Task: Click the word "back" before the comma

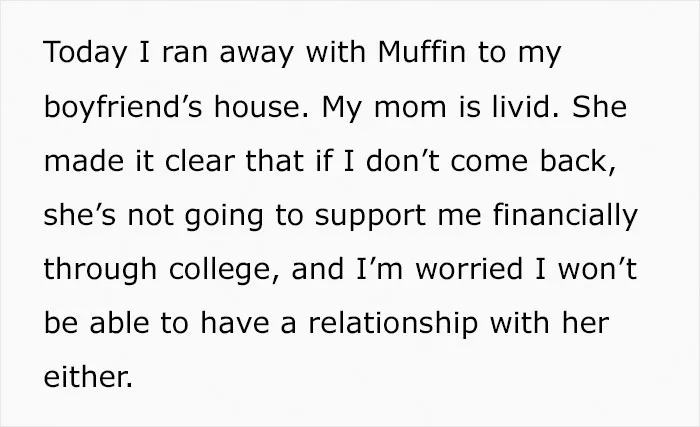Action: [x=573, y=160]
